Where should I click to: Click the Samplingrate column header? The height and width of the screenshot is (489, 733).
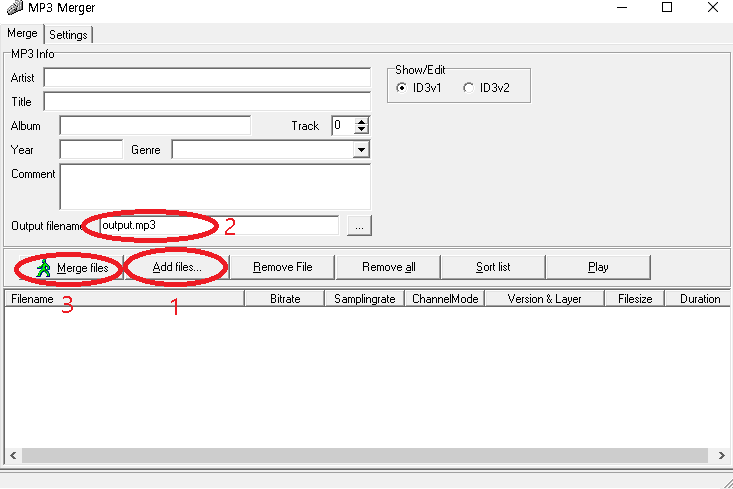click(x=365, y=299)
